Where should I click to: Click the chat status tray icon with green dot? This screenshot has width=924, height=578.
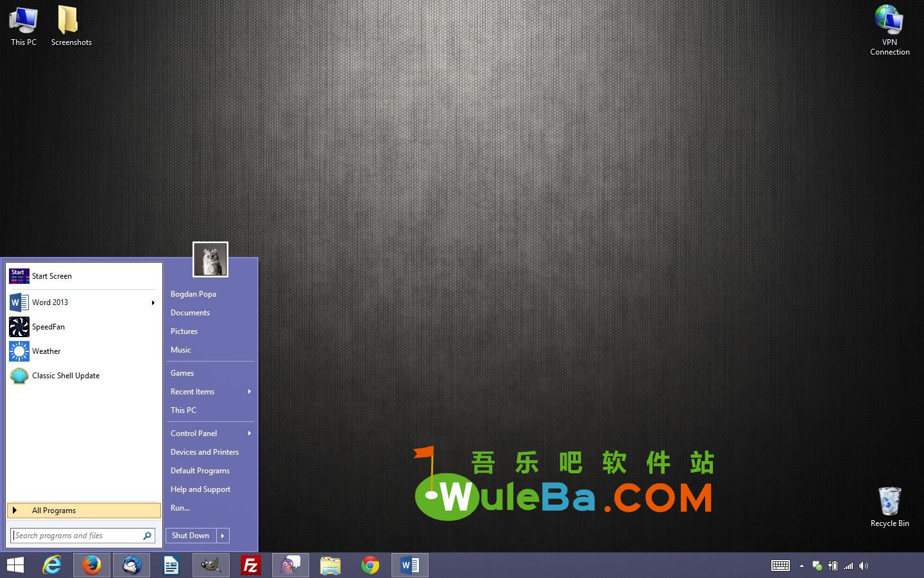(817, 566)
